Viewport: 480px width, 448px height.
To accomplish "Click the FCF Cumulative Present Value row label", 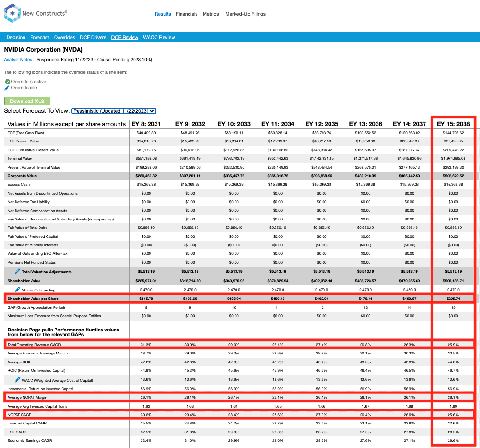I will coord(33,150).
